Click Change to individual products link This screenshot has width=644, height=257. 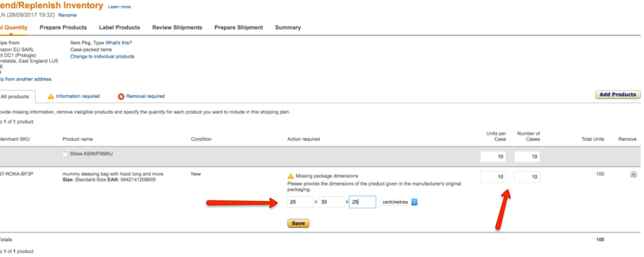point(102,57)
